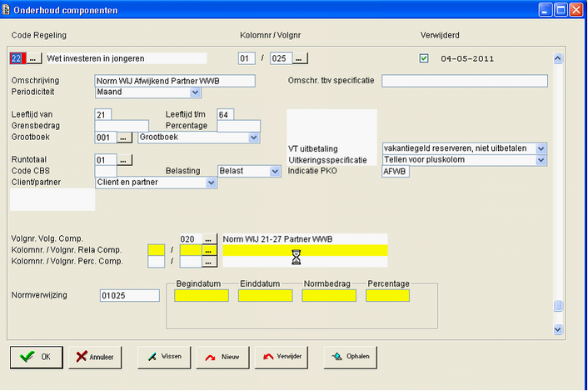Click the Volgnr. Volg. Comp. field 020
The image size is (588, 391).
pyautogui.click(x=191, y=239)
